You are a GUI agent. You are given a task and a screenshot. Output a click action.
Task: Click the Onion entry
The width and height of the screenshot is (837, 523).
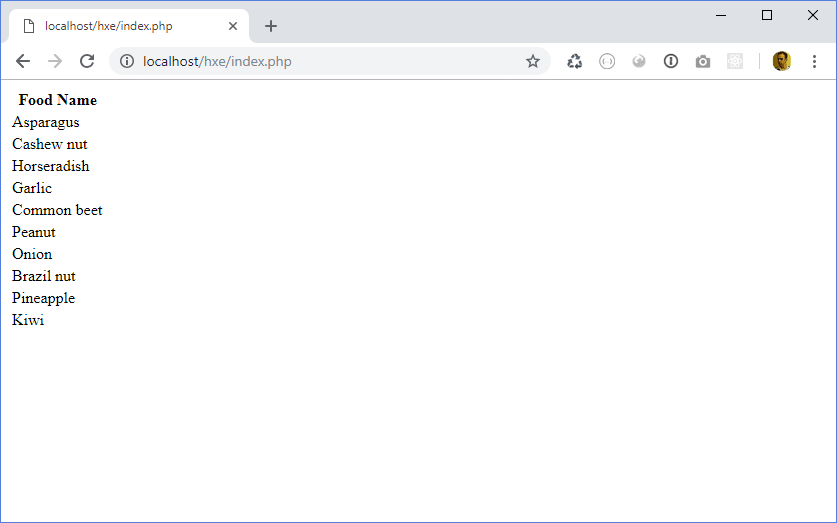[32, 254]
